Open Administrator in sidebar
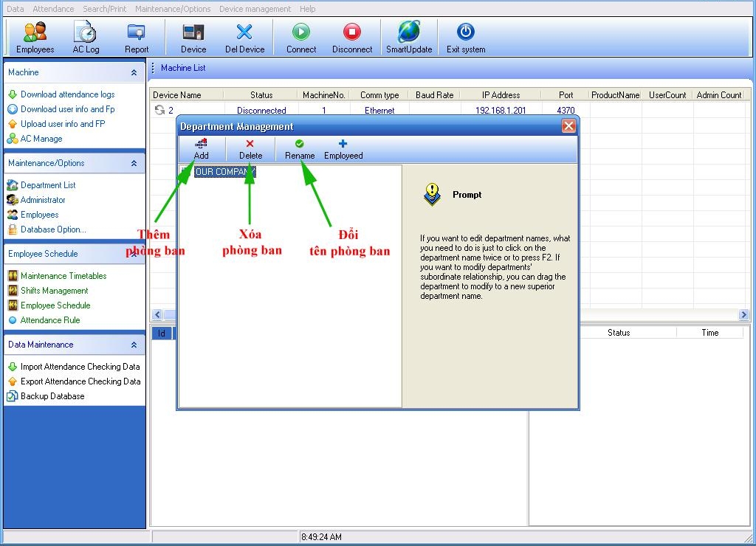 (42, 200)
